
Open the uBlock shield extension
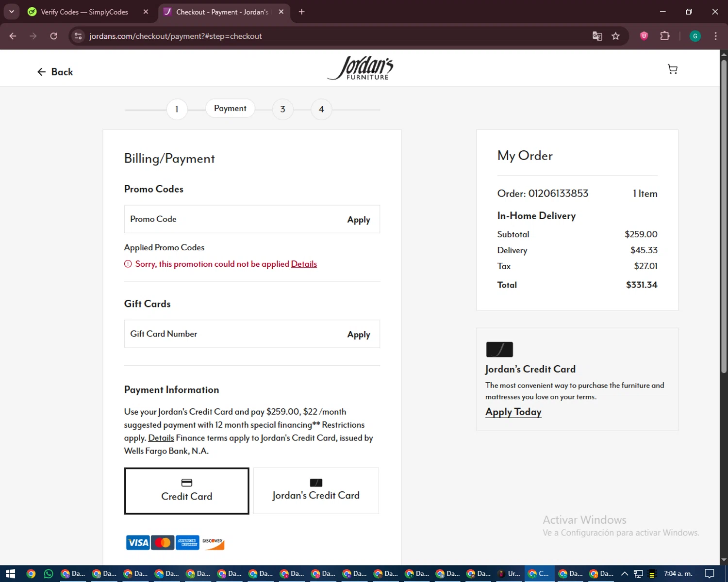pos(644,36)
